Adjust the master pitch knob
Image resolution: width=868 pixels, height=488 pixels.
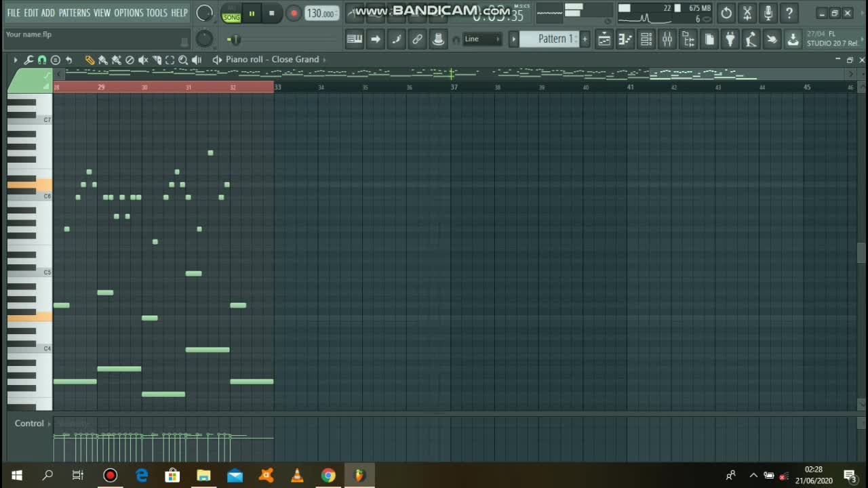coord(204,39)
